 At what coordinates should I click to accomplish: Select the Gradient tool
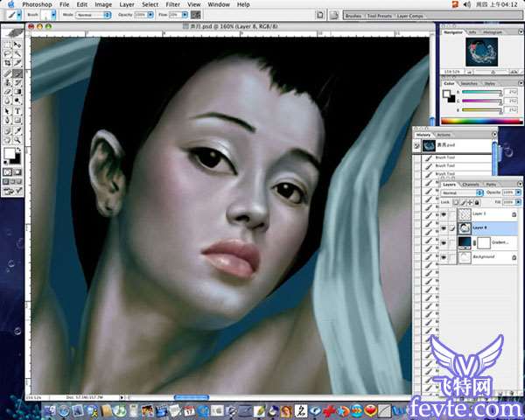coord(17,91)
